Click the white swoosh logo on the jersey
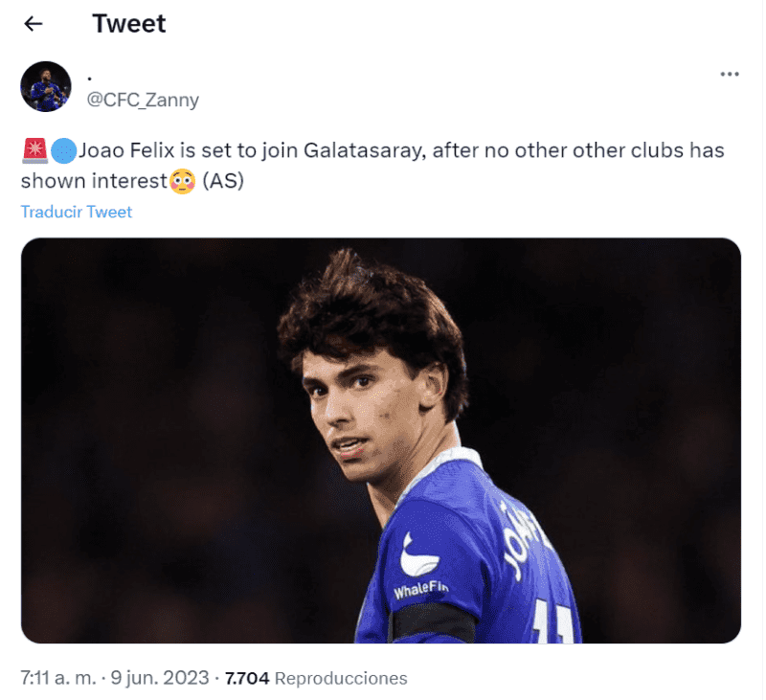The width and height of the screenshot is (766, 700). pos(419,554)
